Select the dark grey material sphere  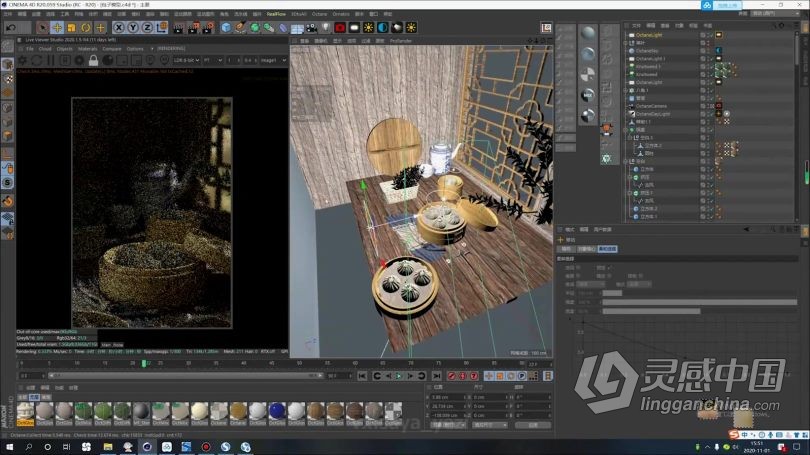pyautogui.click(x=142, y=411)
